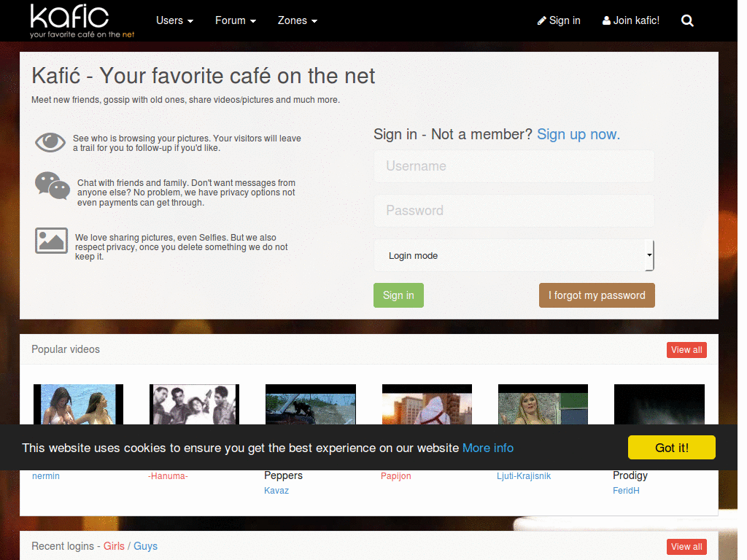Click the chat bubbles icon
747x560 pixels.
pyautogui.click(x=53, y=186)
